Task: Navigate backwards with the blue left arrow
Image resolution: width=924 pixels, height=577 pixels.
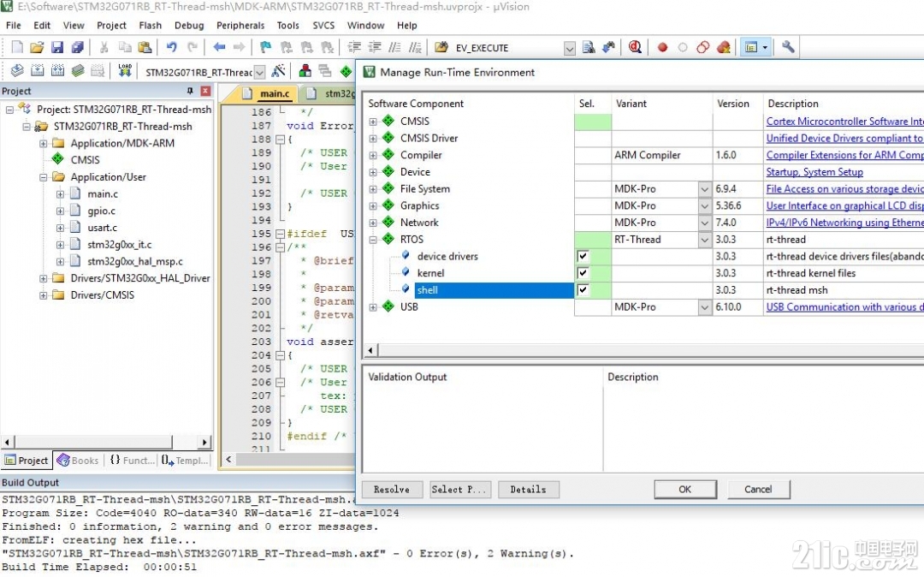Action: coord(219,47)
